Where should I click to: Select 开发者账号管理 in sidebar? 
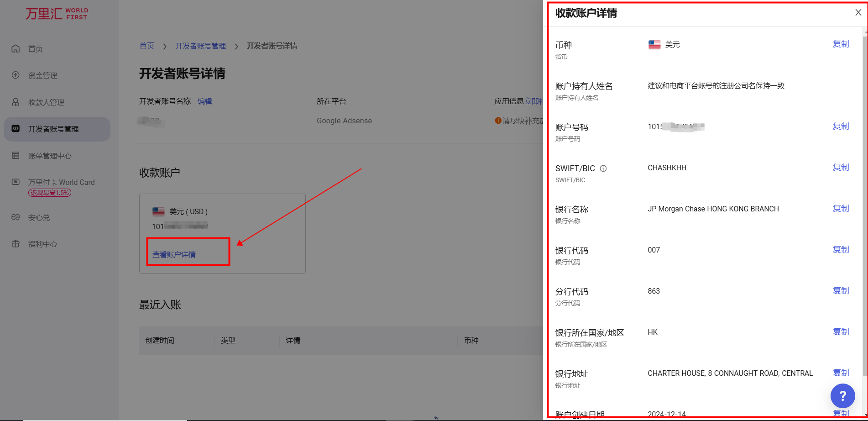click(57, 129)
